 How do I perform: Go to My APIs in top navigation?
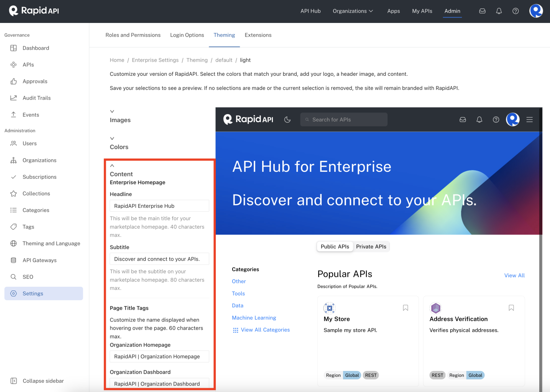click(422, 11)
